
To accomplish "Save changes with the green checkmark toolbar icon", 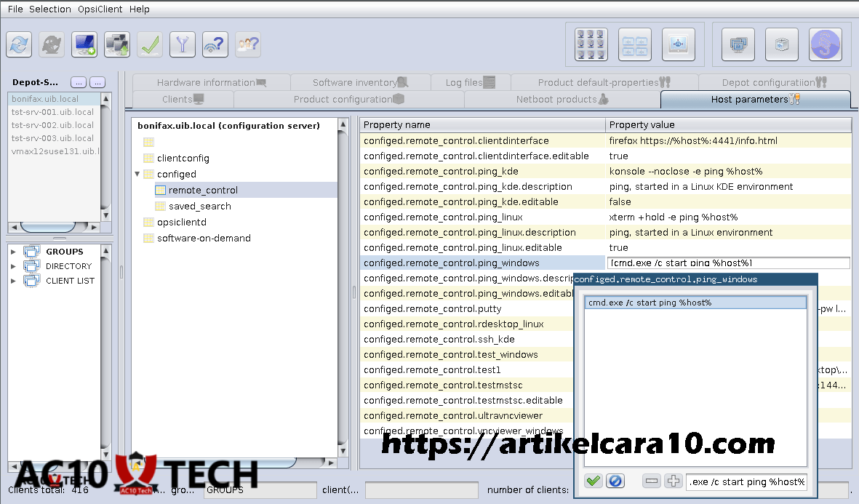I will pyautogui.click(x=150, y=44).
